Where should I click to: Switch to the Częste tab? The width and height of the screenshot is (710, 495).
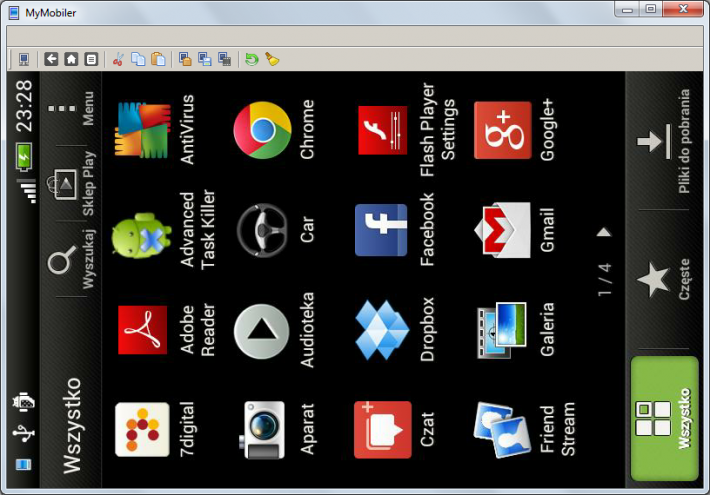coord(664,279)
